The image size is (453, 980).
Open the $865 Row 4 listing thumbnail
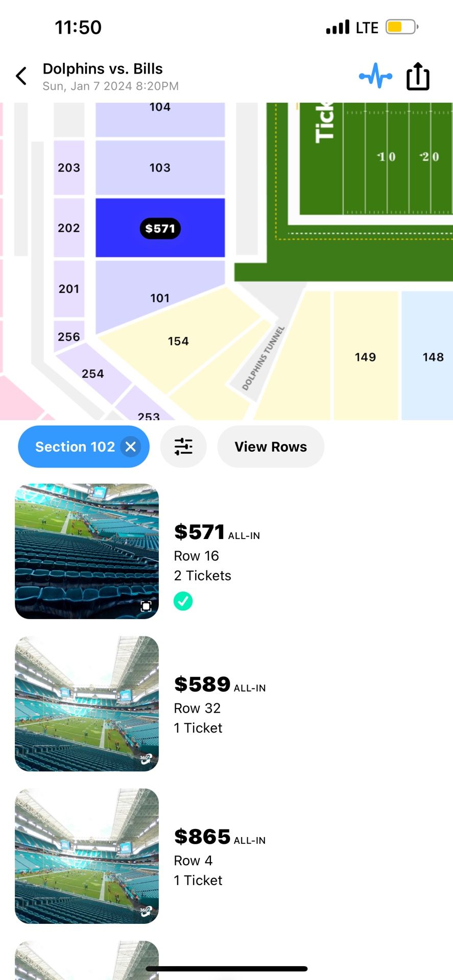87,856
